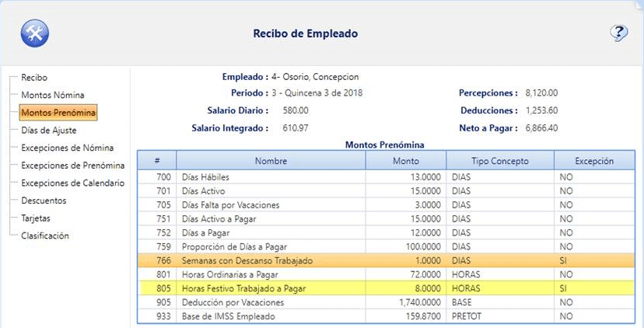The width and height of the screenshot is (644, 328).
Task: Select Horas Festivo Trabajado a Pagar row
Action: 386,288
